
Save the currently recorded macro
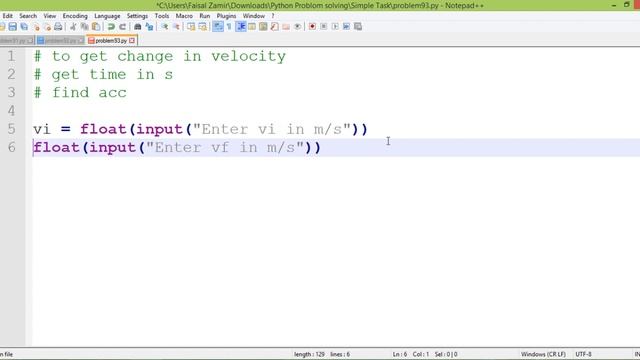pos(358,27)
